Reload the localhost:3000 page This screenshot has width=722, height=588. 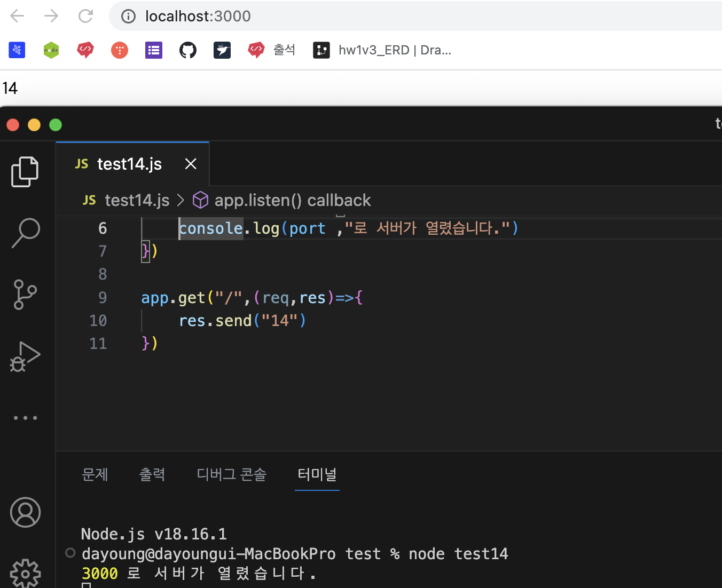[x=85, y=16]
